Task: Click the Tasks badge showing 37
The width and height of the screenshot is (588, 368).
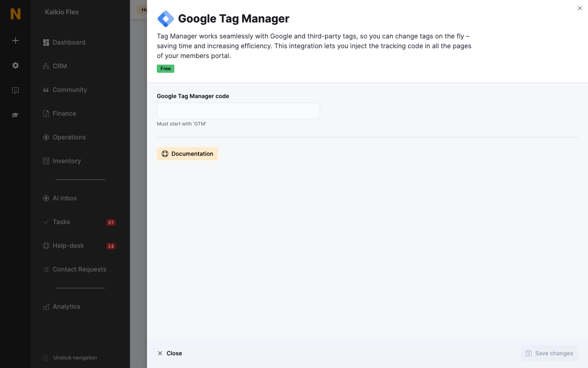Action: coord(111,222)
